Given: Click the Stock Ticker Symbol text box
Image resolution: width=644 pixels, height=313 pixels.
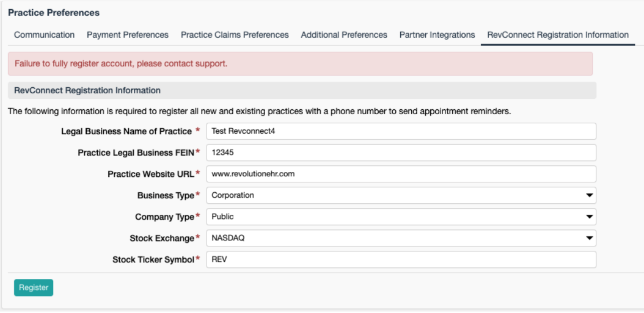Looking at the screenshot, I should pyautogui.click(x=401, y=259).
